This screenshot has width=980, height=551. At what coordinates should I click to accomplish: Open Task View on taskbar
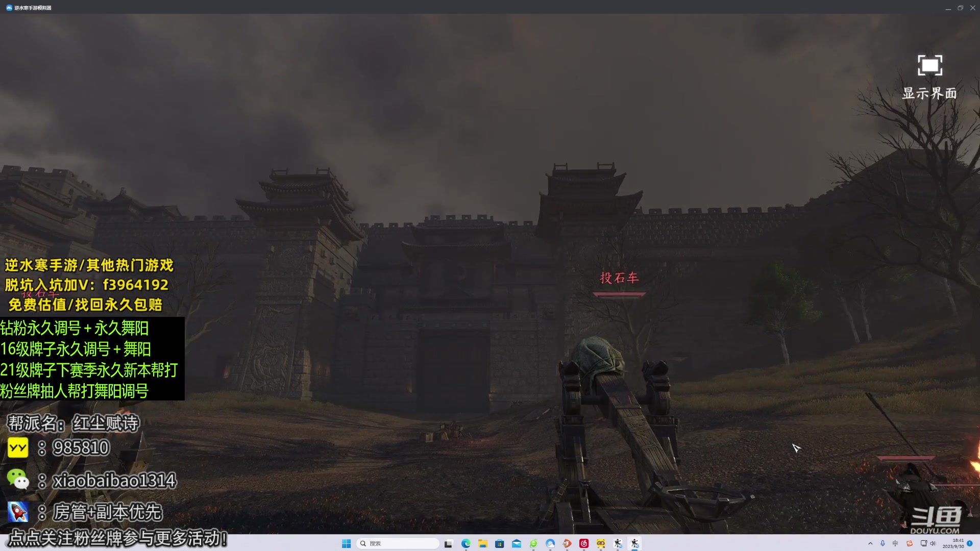click(449, 543)
